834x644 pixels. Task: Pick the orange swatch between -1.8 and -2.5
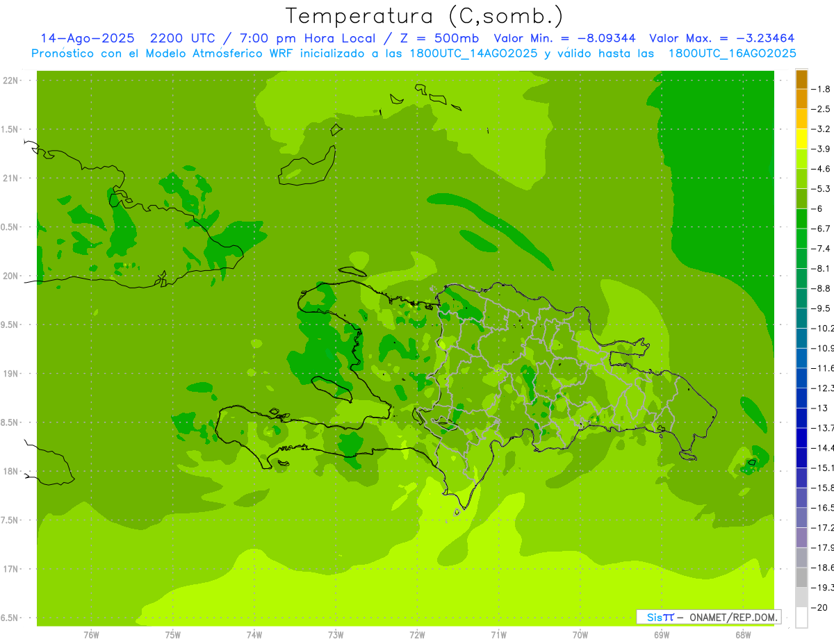pos(801,99)
